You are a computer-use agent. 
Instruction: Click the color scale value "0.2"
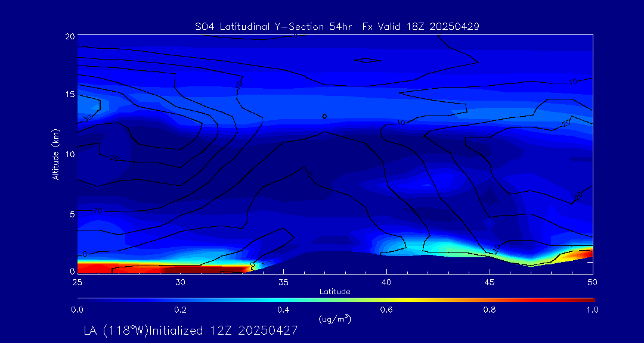pyautogui.click(x=180, y=310)
